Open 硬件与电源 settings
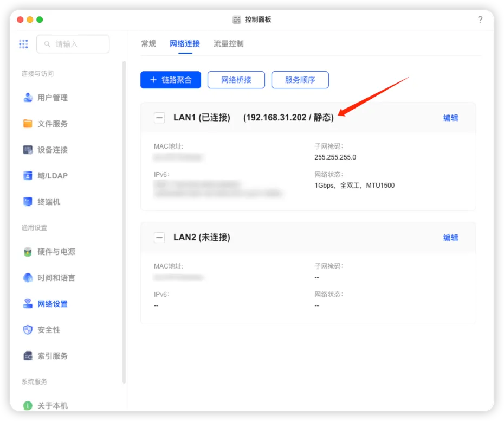 [x=56, y=252]
